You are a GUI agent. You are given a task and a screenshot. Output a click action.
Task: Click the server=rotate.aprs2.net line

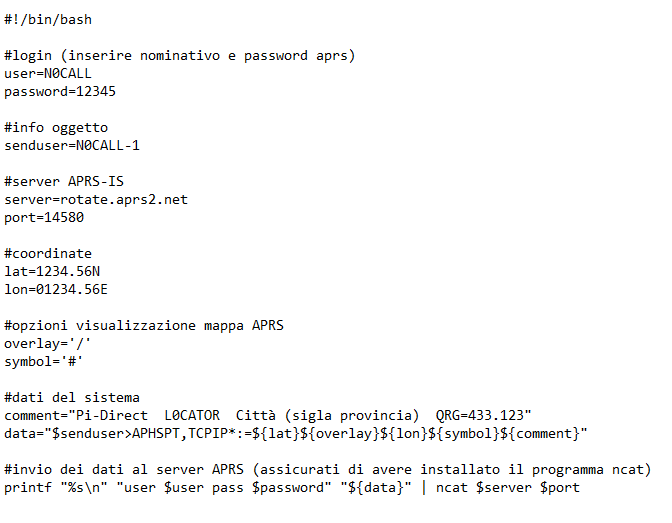(x=96, y=199)
